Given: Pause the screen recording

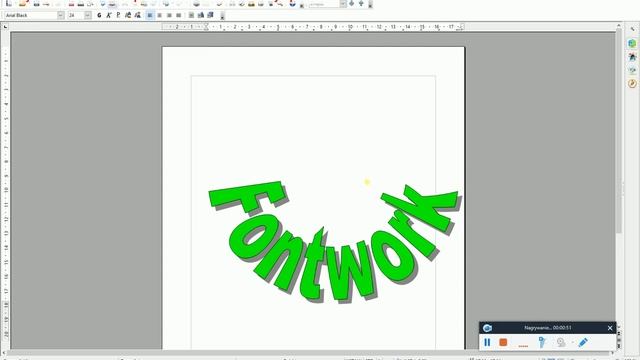Looking at the screenshot, I should [487, 342].
